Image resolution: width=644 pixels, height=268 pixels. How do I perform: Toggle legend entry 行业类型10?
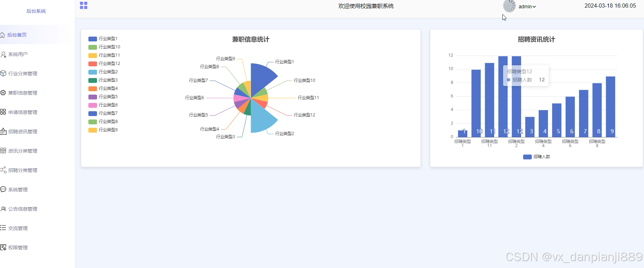[x=104, y=47]
